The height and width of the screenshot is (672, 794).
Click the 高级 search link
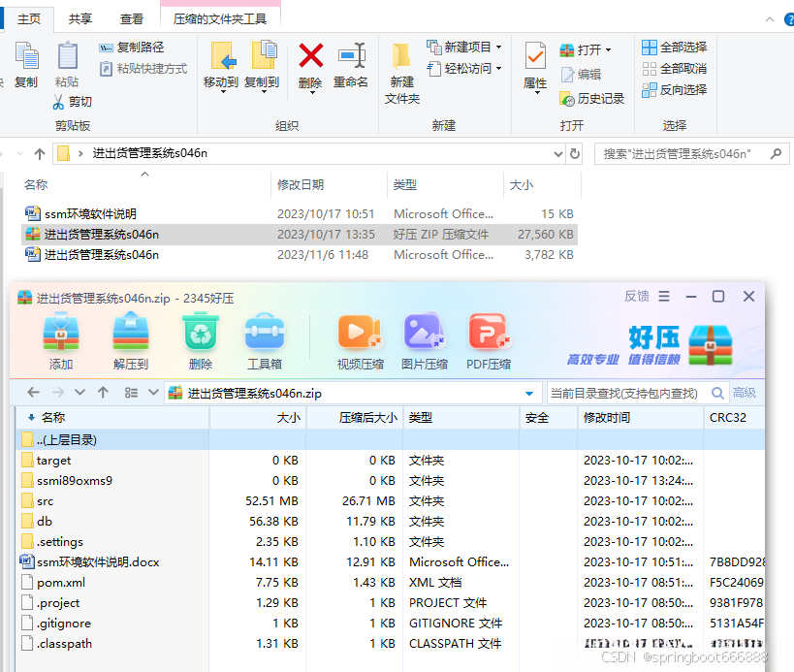[744, 393]
